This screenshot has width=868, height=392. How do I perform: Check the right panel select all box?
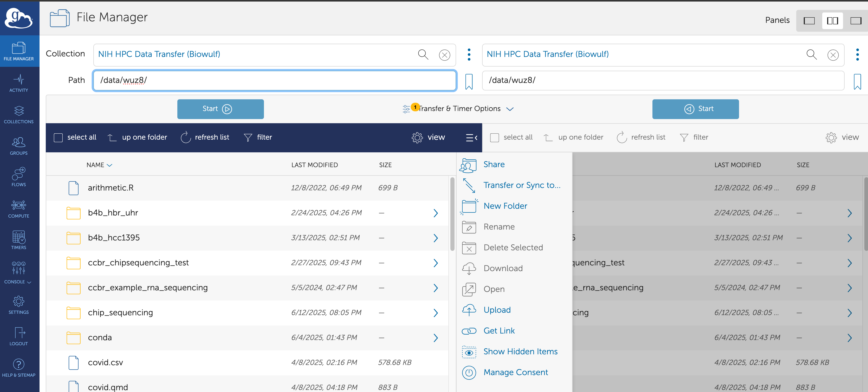pos(494,138)
